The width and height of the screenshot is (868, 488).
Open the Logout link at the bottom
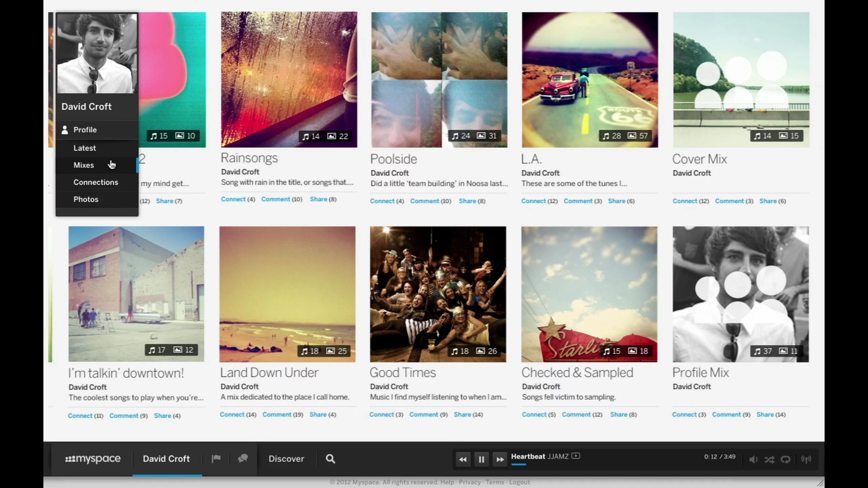(x=519, y=482)
